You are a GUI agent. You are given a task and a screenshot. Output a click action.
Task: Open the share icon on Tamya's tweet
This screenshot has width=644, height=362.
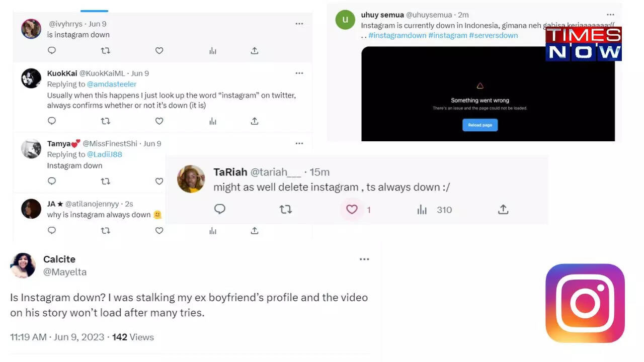255,180
